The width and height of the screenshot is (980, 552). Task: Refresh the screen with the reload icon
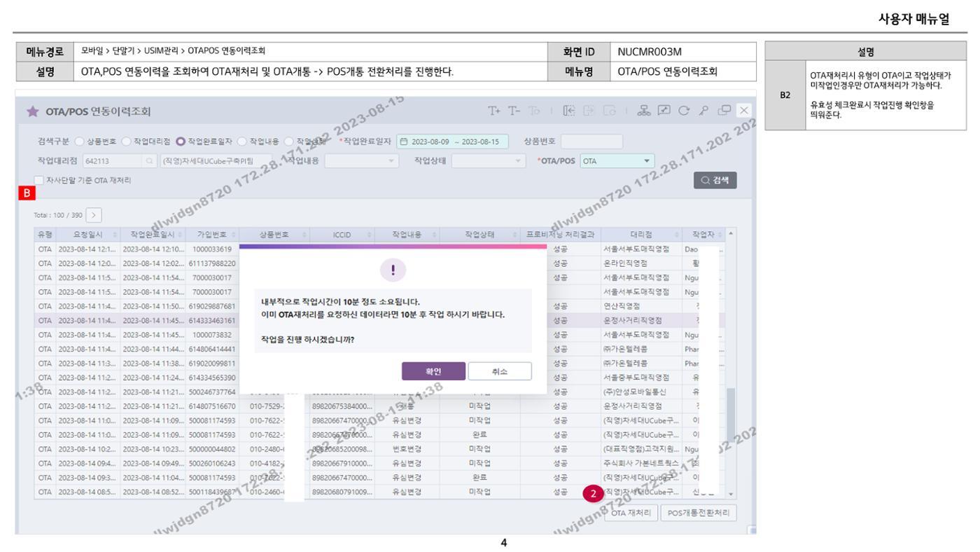pos(683,111)
